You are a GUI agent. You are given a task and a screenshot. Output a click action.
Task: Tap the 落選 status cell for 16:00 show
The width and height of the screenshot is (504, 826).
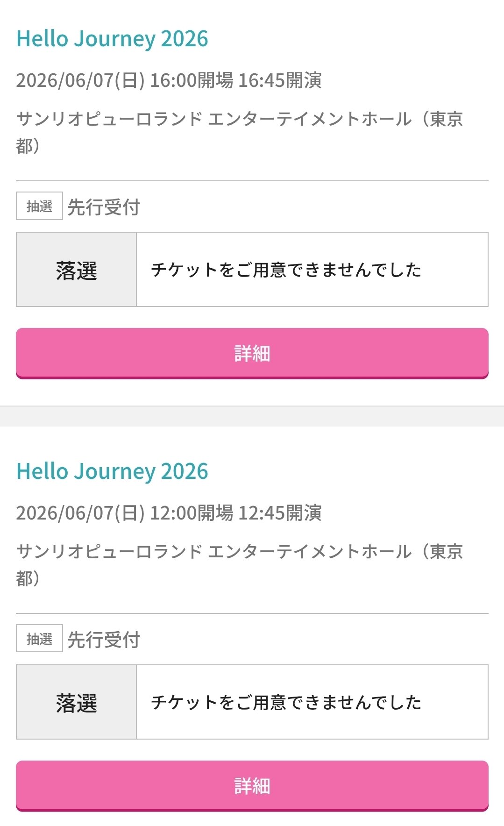tap(76, 270)
